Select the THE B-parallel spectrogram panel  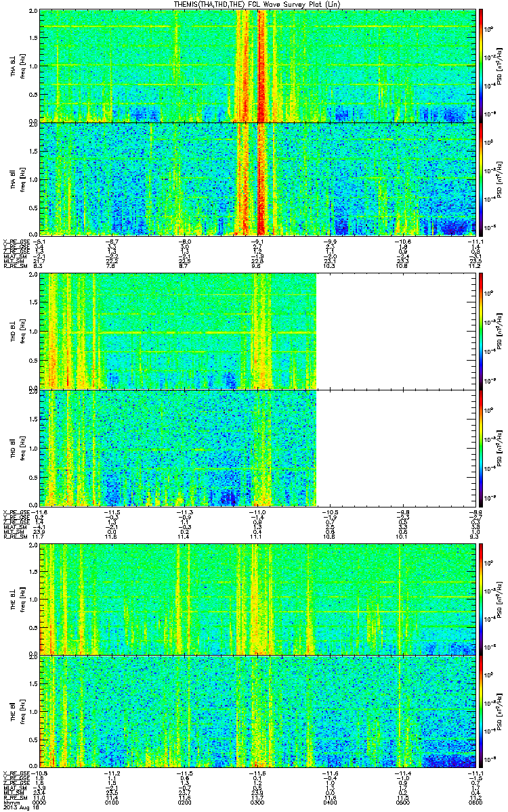click(257, 710)
